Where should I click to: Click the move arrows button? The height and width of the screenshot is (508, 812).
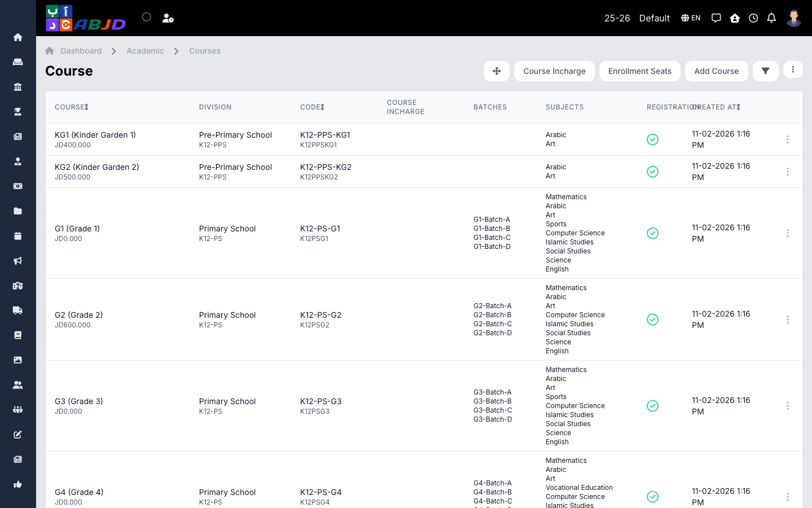click(497, 71)
